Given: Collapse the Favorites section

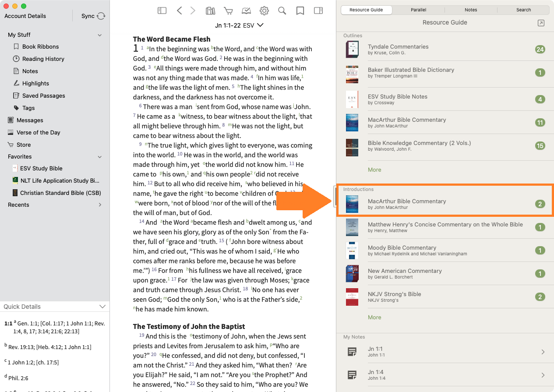Looking at the screenshot, I should click(x=100, y=157).
